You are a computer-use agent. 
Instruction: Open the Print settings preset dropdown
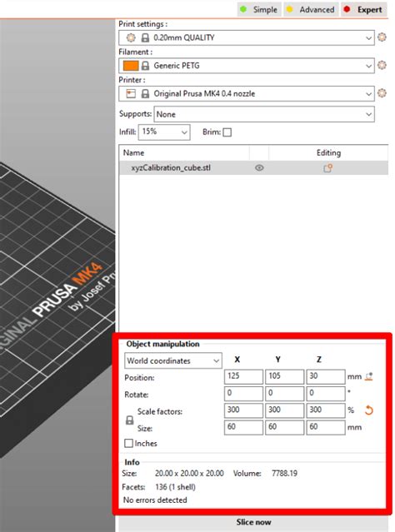click(246, 37)
